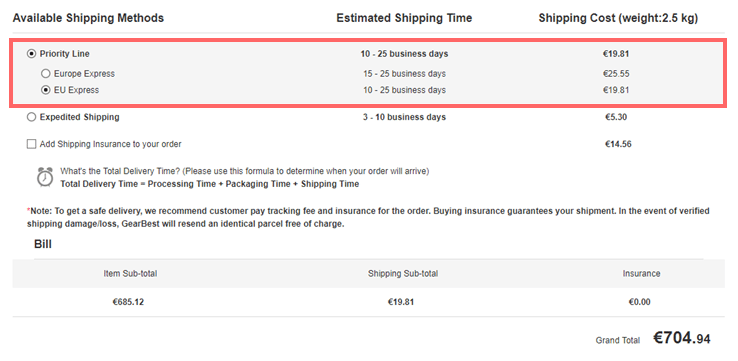Click the Estimated Shipping Time column header

(404, 18)
